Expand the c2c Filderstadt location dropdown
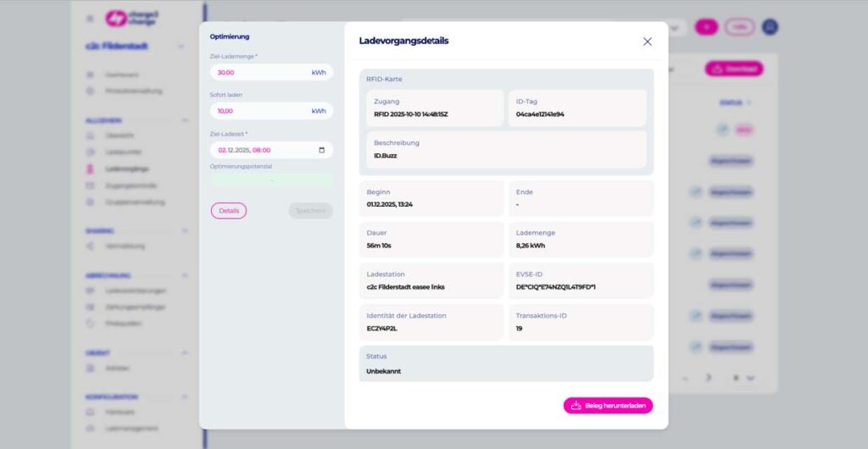 click(181, 47)
